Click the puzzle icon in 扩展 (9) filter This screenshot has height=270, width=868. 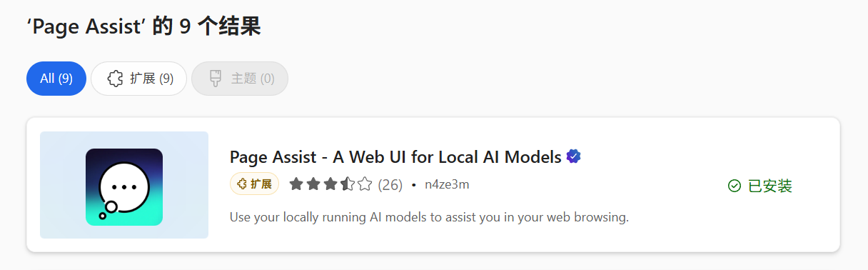tap(115, 79)
